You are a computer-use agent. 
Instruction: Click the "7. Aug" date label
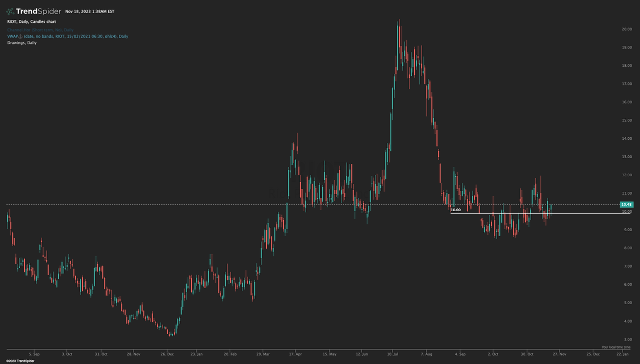tap(426, 354)
